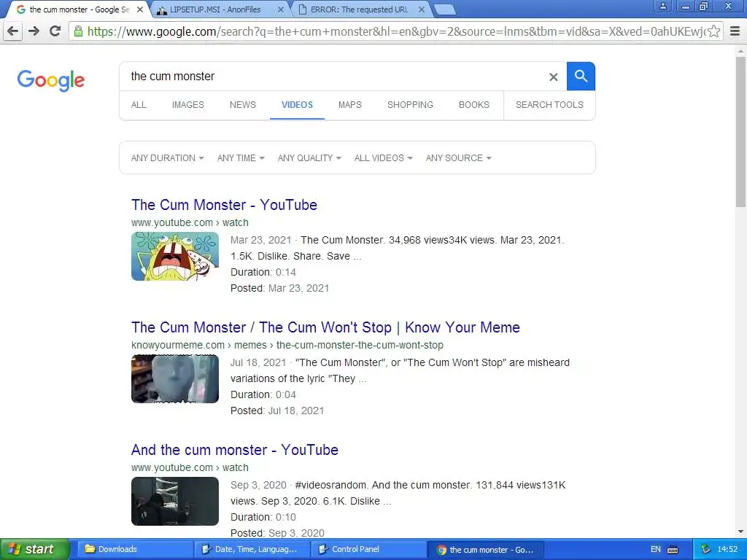Click the taskbar clock showing 14:52
The width and height of the screenshot is (747, 560).
(x=727, y=550)
